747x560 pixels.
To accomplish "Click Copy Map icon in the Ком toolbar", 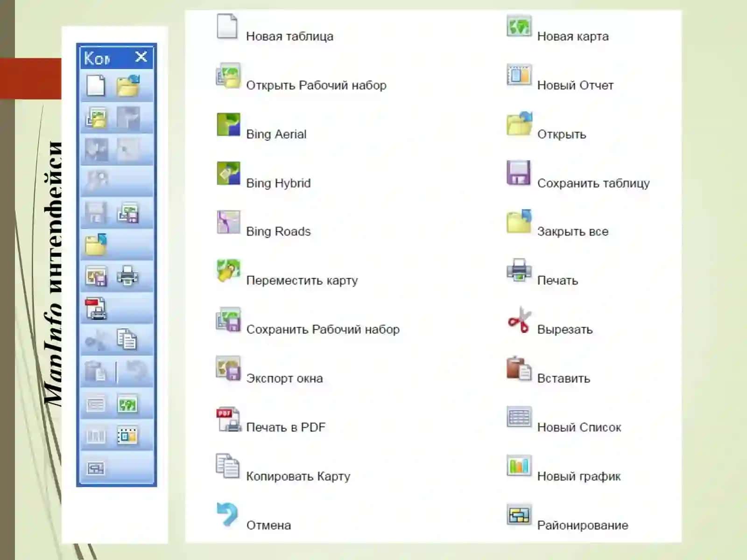I will 127,339.
